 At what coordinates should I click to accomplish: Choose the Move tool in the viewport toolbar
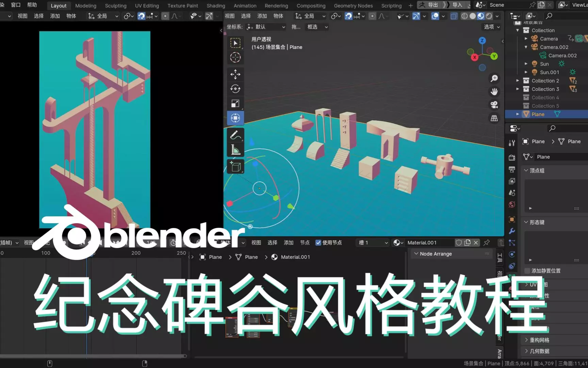tap(235, 74)
